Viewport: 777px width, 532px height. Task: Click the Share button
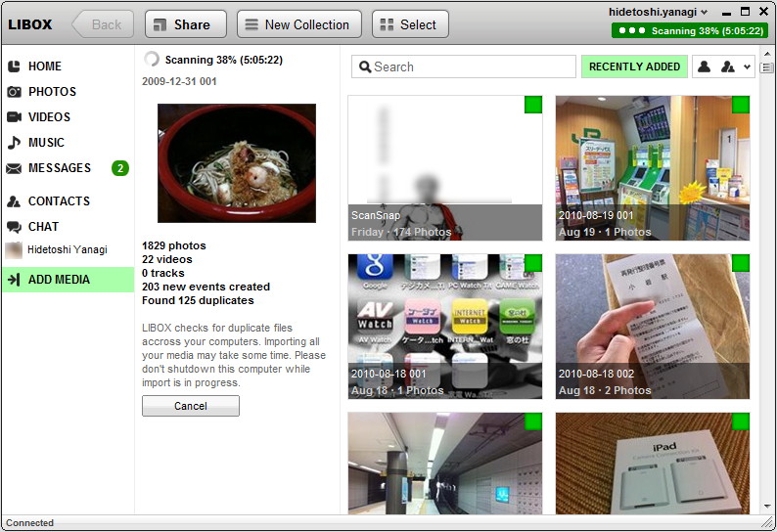point(186,24)
